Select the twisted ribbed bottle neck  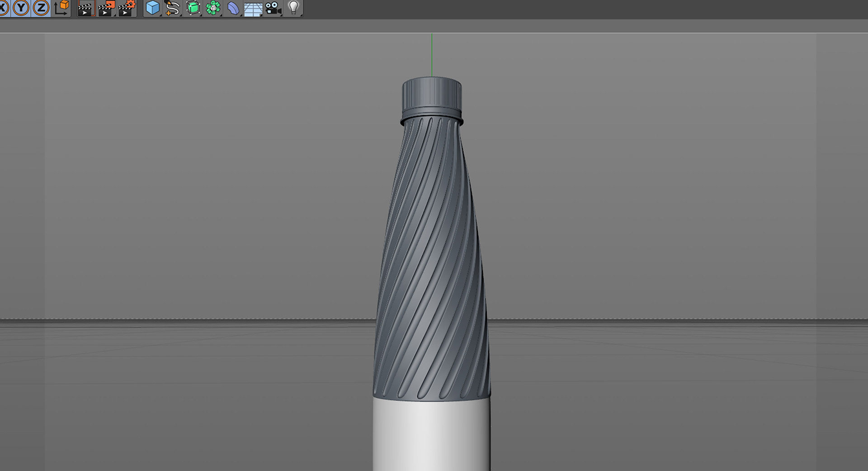(432, 258)
